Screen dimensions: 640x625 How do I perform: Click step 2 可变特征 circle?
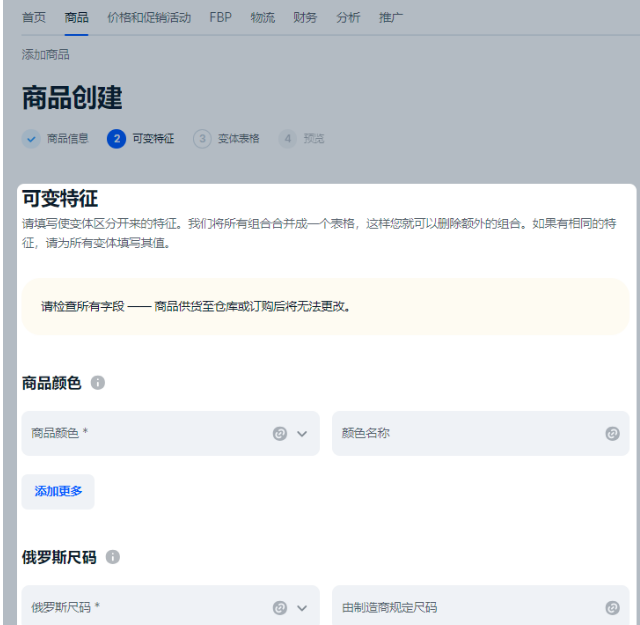(116, 139)
